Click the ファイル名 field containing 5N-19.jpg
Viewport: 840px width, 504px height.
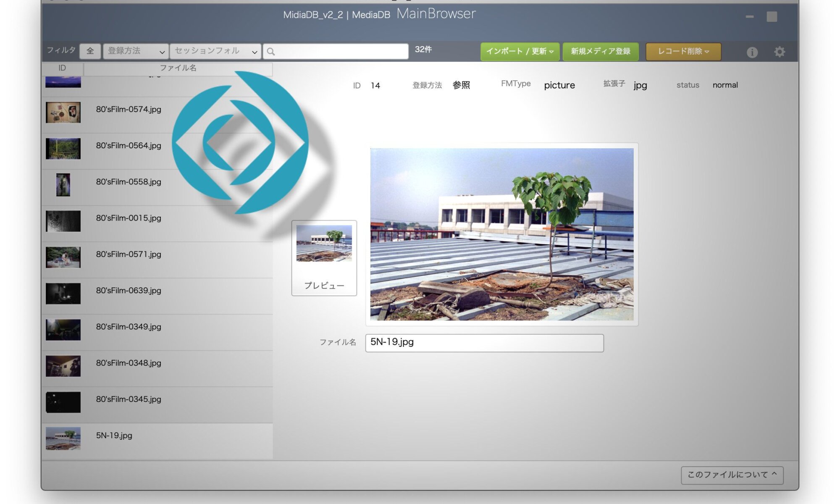click(484, 343)
